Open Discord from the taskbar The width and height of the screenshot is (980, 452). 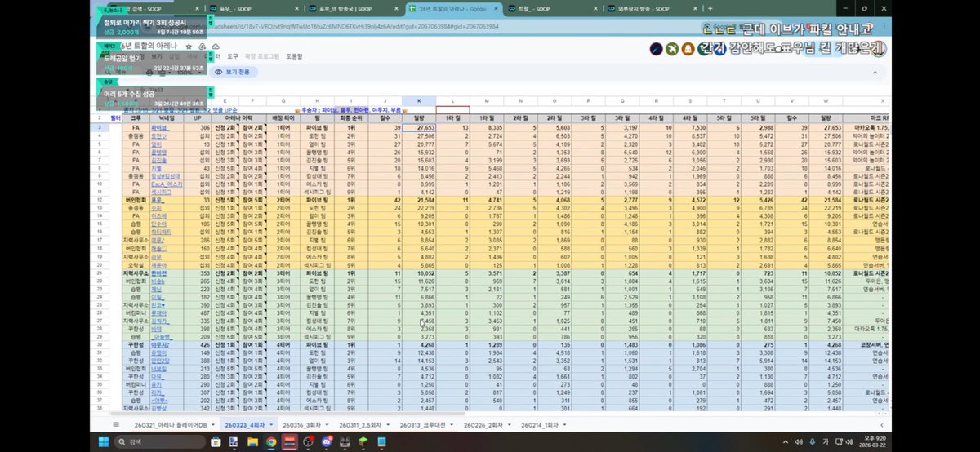click(x=327, y=442)
